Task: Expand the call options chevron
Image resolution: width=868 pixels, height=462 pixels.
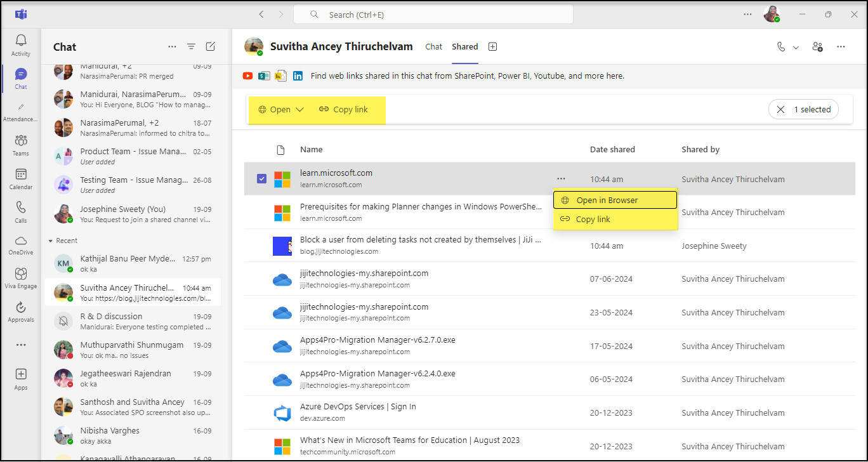Action: coord(796,47)
